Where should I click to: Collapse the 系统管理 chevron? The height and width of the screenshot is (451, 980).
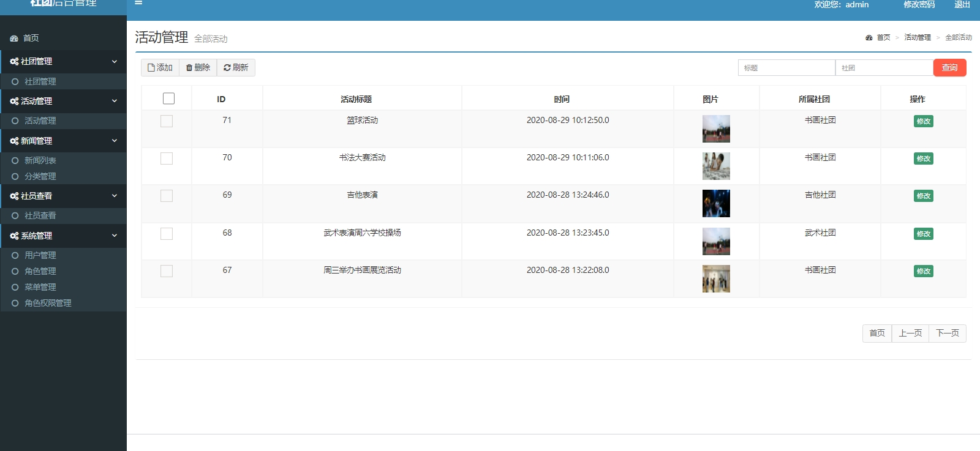tap(114, 236)
